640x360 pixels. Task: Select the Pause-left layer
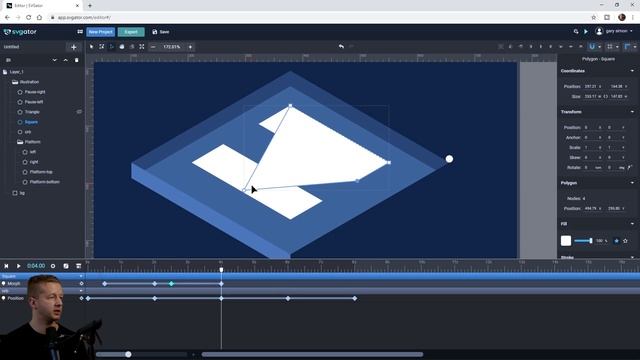pos(34,102)
